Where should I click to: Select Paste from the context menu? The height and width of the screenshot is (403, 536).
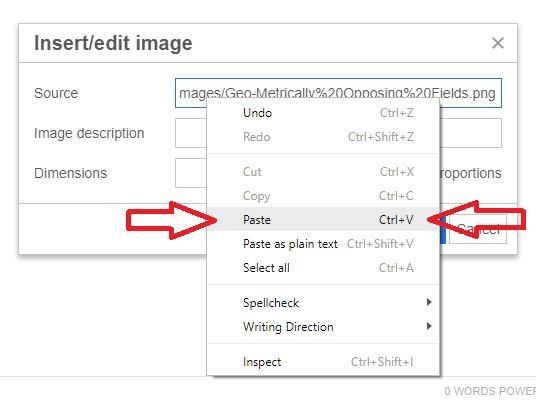click(x=323, y=219)
